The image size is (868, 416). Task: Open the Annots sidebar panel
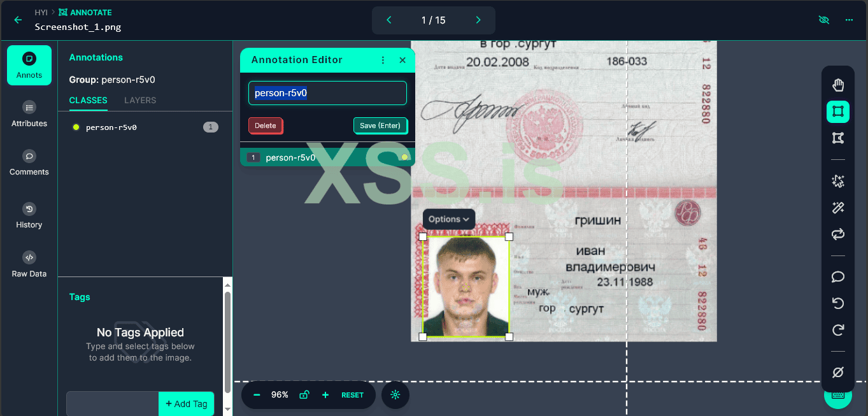click(29, 65)
